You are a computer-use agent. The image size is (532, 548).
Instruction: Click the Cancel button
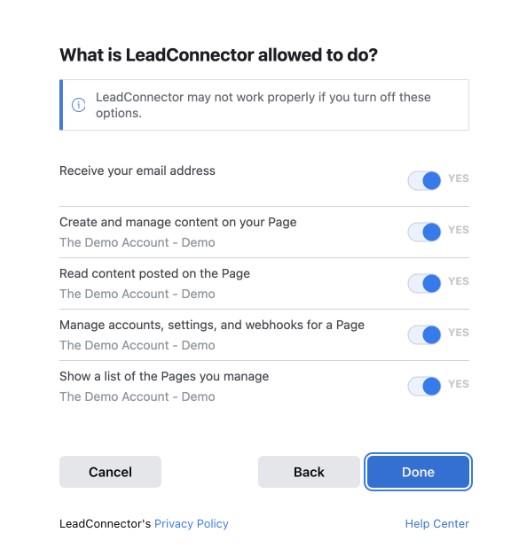(110, 472)
